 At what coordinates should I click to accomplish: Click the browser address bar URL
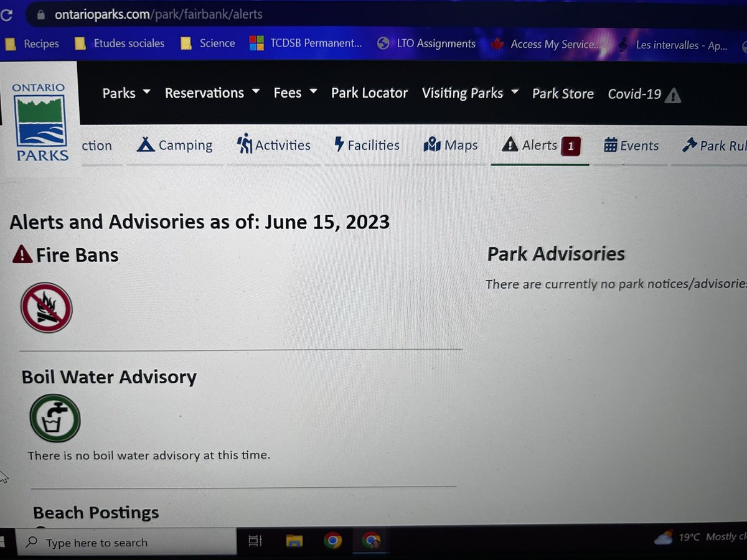158,14
